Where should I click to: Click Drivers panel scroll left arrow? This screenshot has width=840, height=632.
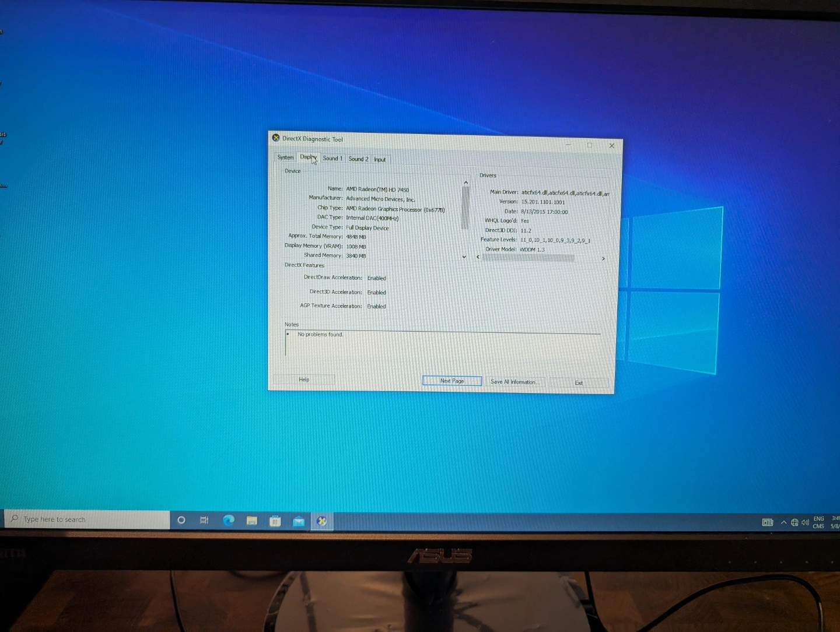coord(478,257)
